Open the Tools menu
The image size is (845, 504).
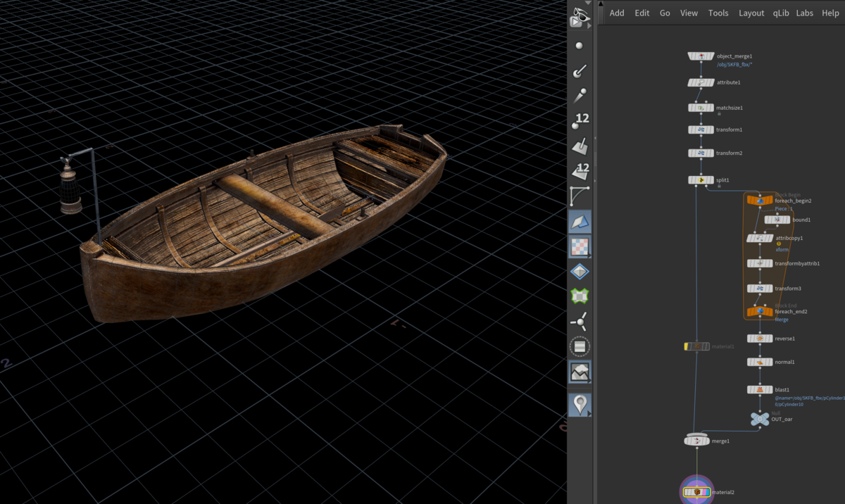(x=718, y=13)
